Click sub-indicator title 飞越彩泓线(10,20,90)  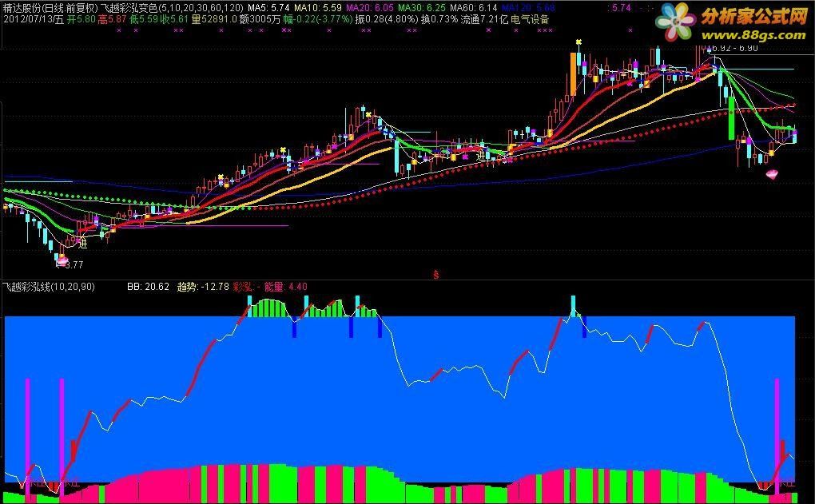48,286
